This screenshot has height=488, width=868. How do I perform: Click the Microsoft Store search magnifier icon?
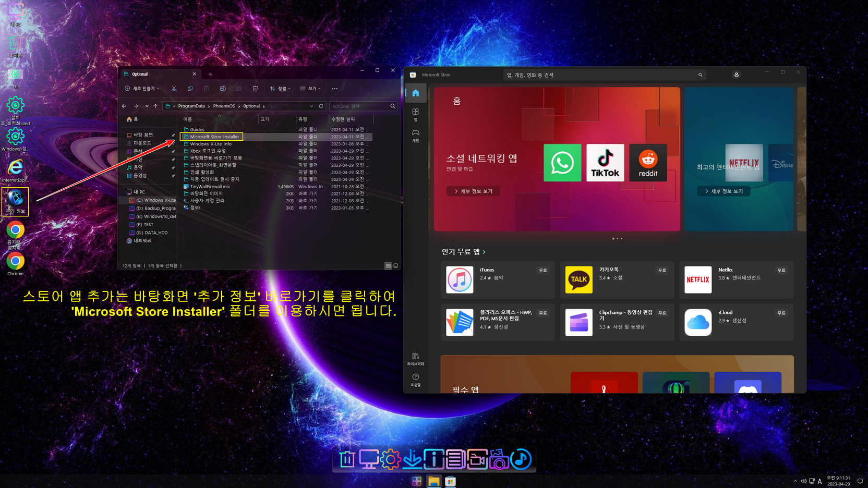(700, 75)
